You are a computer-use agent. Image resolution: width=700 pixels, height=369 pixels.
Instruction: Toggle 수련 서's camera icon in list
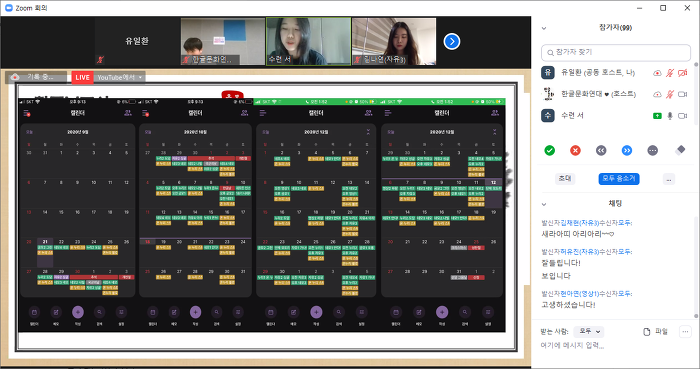683,116
